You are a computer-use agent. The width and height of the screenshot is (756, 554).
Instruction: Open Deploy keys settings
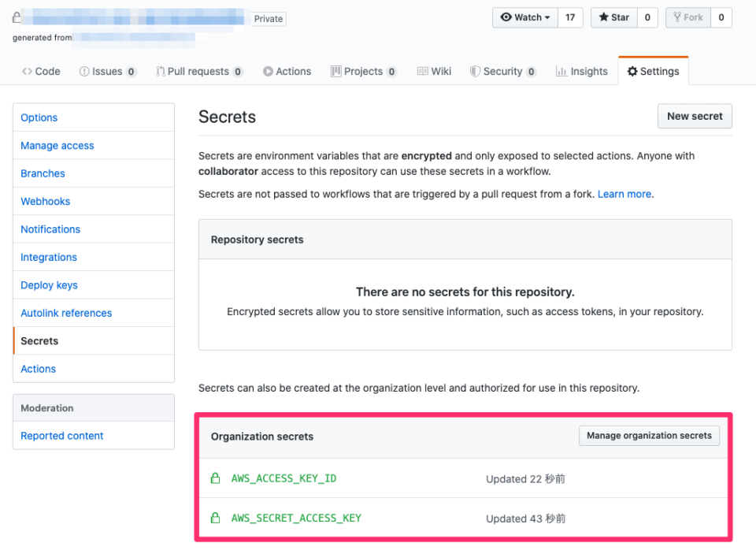tap(94, 285)
